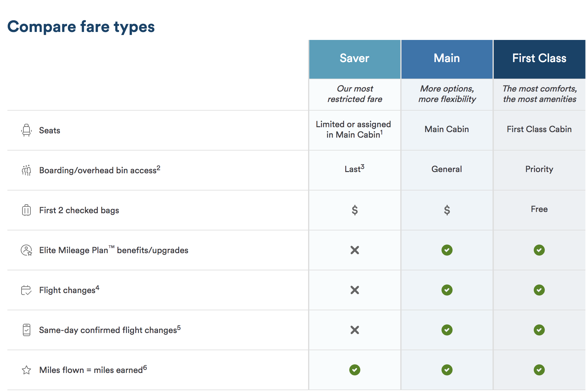Click the Elite Mileage Plan profile icon
The image size is (586, 392).
(26, 250)
